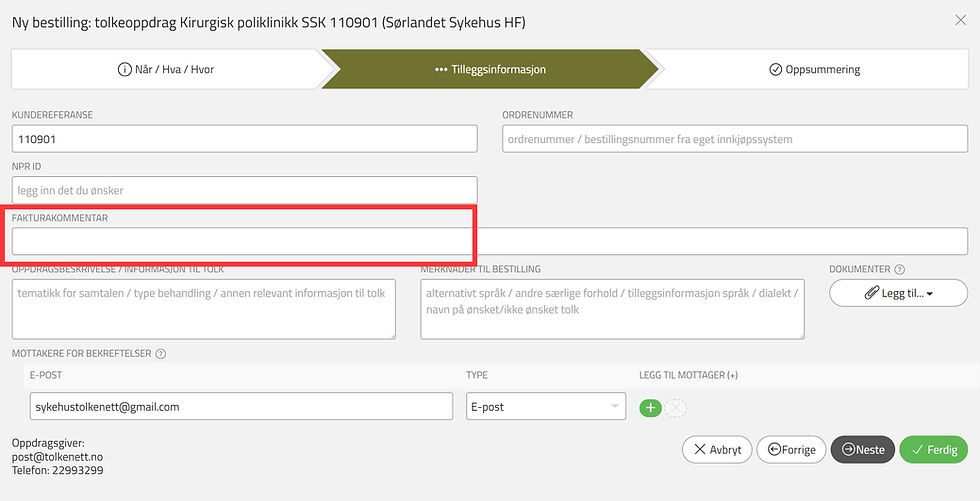This screenshot has height=501, width=980.
Task: Click the Oppdragsbeskrivelse text area
Action: pyautogui.click(x=204, y=309)
